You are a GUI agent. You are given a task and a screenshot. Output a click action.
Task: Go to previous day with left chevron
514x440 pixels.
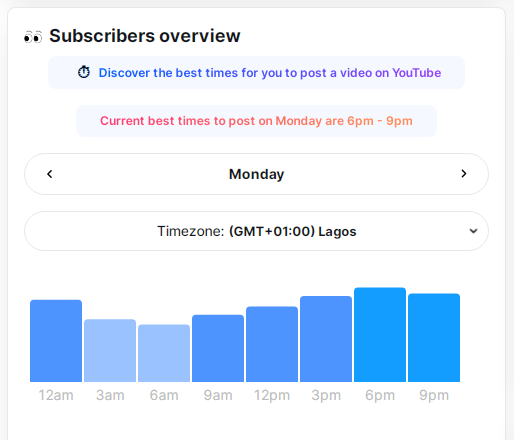click(50, 174)
